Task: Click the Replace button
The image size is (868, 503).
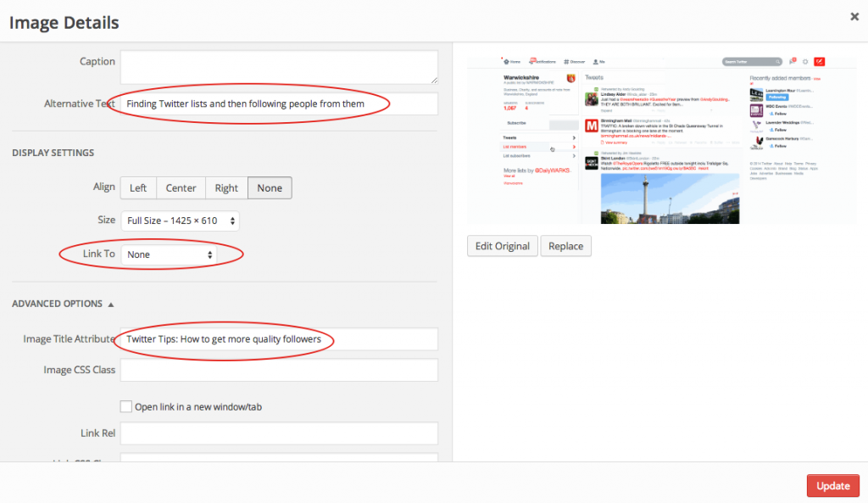Action: coord(565,246)
